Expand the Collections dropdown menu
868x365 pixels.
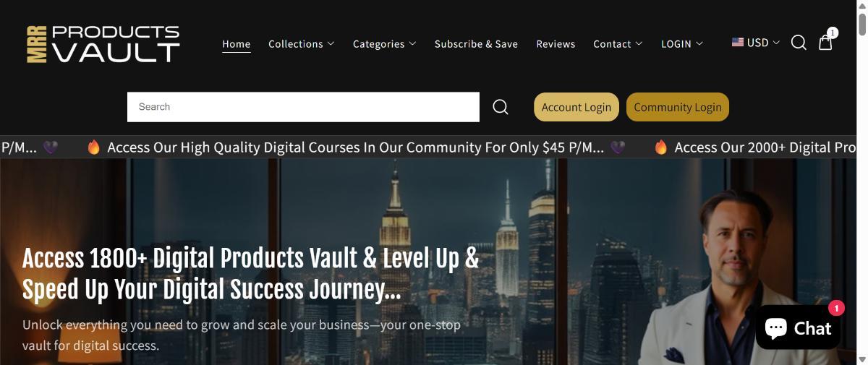tap(301, 44)
